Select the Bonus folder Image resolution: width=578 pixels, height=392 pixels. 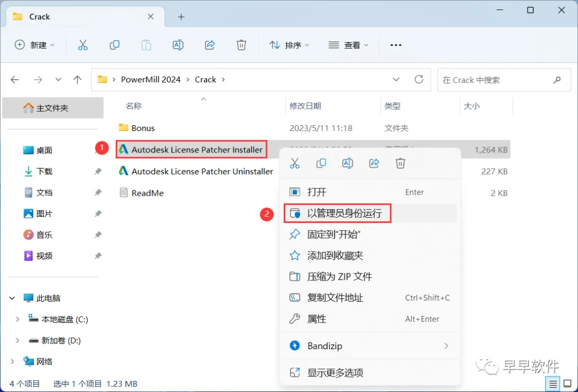[x=143, y=128]
